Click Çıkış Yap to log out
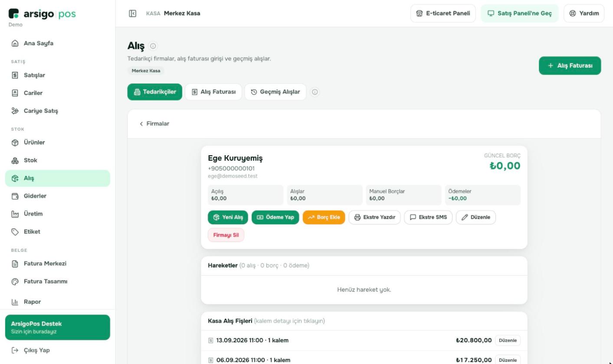 click(x=58, y=350)
